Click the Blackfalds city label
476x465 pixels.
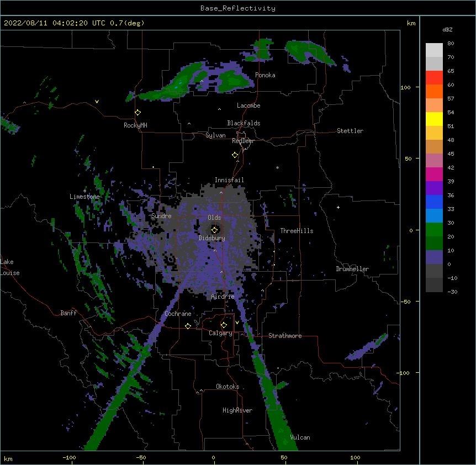(244, 123)
